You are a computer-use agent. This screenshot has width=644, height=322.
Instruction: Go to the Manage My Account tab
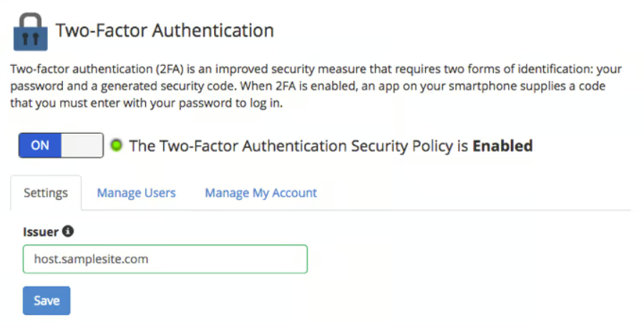[260, 192]
